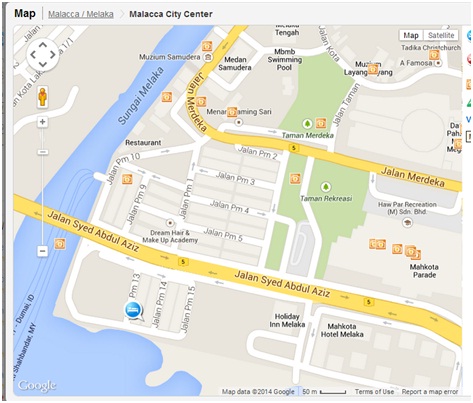Open photo marker near Muzium Samudera
This screenshot has width=473, height=403.
[207, 46]
